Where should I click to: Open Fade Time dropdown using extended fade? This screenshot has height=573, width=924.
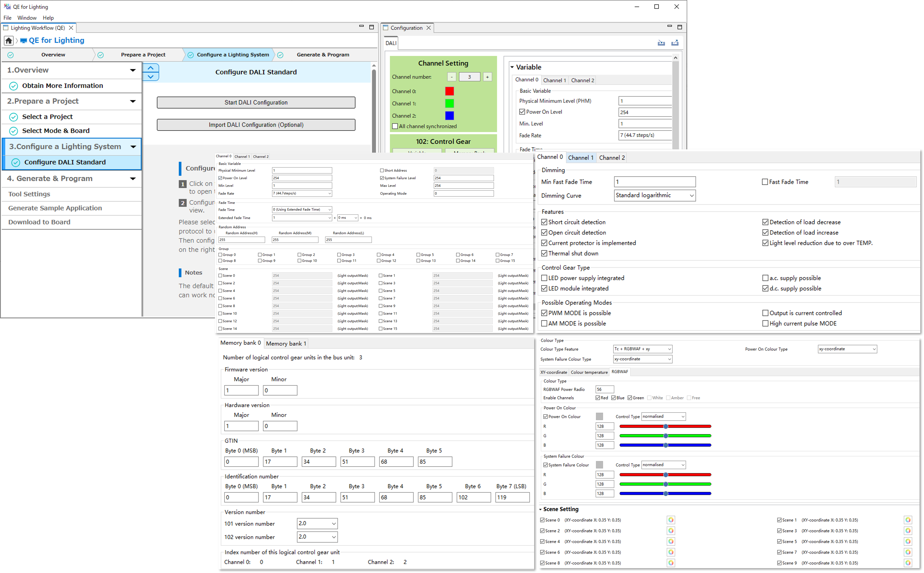302,210
